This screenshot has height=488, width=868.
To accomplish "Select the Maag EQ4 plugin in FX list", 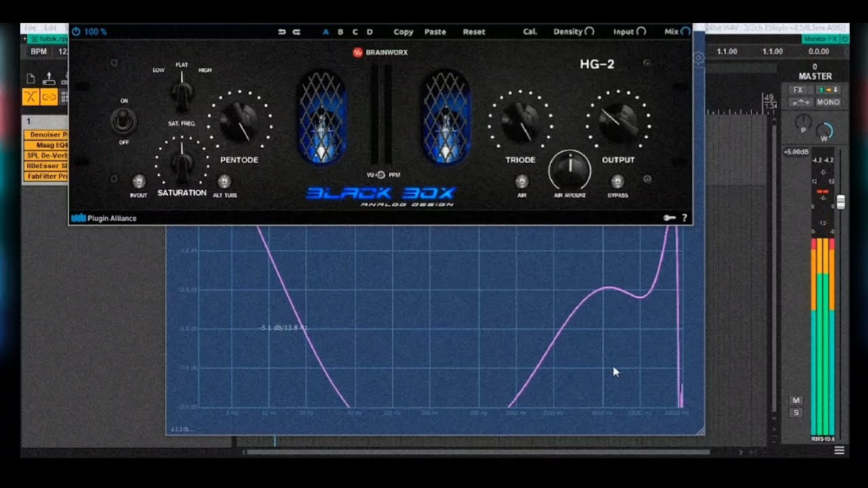I will coord(47,145).
